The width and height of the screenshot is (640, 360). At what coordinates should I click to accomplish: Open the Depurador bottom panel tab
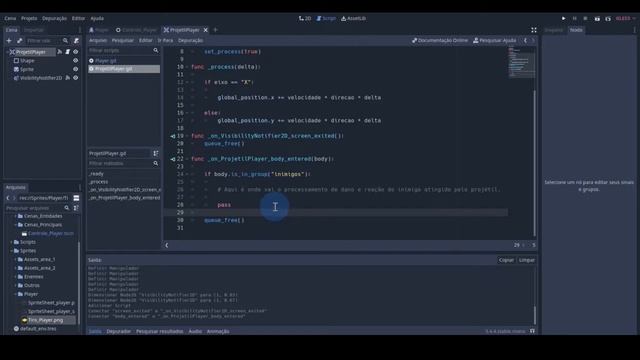(119, 331)
